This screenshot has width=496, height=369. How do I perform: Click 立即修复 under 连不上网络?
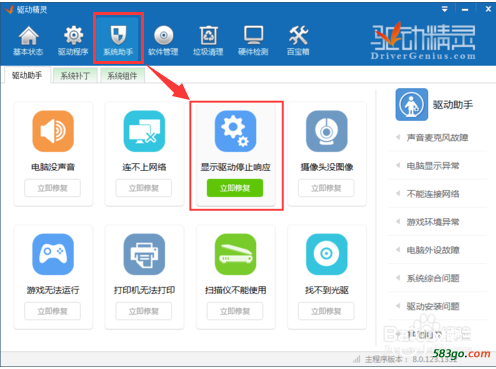coord(144,188)
